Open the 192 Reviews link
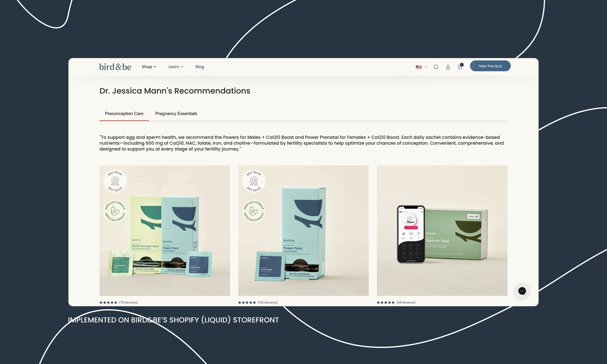The width and height of the screenshot is (607, 364). [267, 302]
